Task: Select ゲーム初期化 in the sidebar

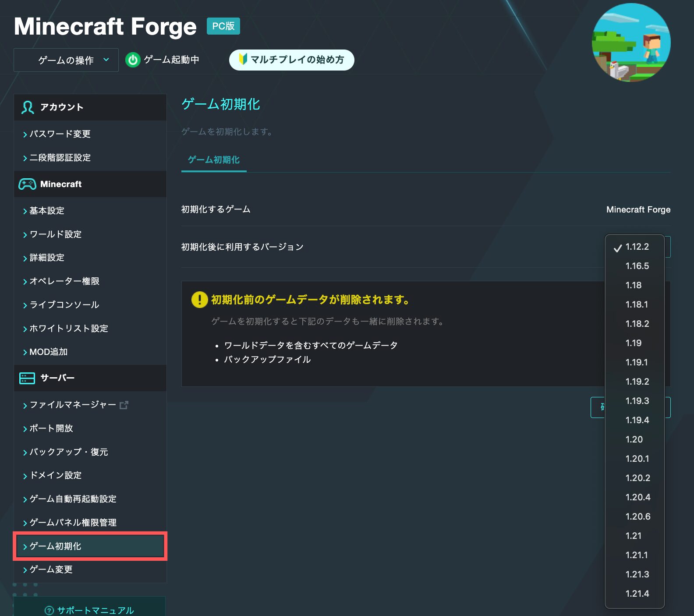Action: [x=90, y=546]
